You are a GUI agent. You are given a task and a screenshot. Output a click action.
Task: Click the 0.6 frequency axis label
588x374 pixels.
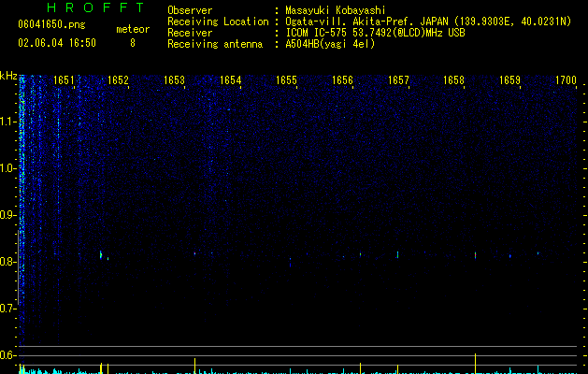pyautogui.click(x=8, y=355)
